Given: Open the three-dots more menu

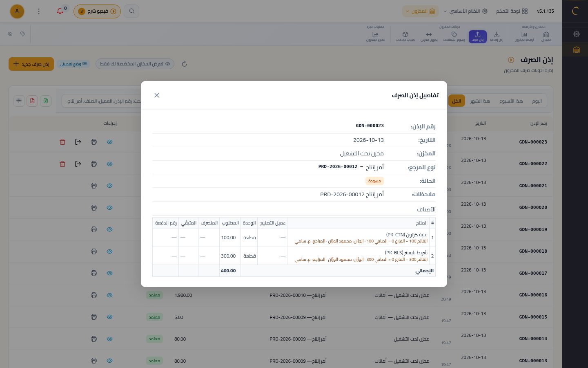Looking at the screenshot, I should coord(39,11).
